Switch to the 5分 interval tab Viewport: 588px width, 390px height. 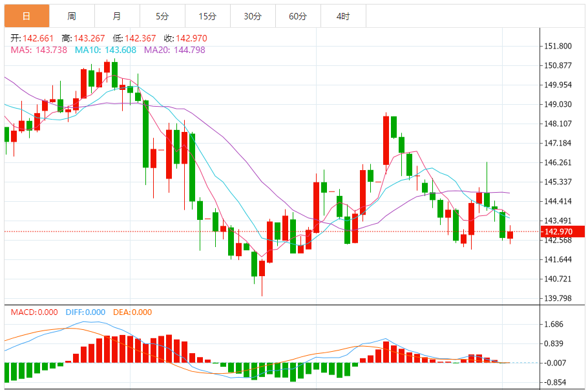(x=162, y=16)
